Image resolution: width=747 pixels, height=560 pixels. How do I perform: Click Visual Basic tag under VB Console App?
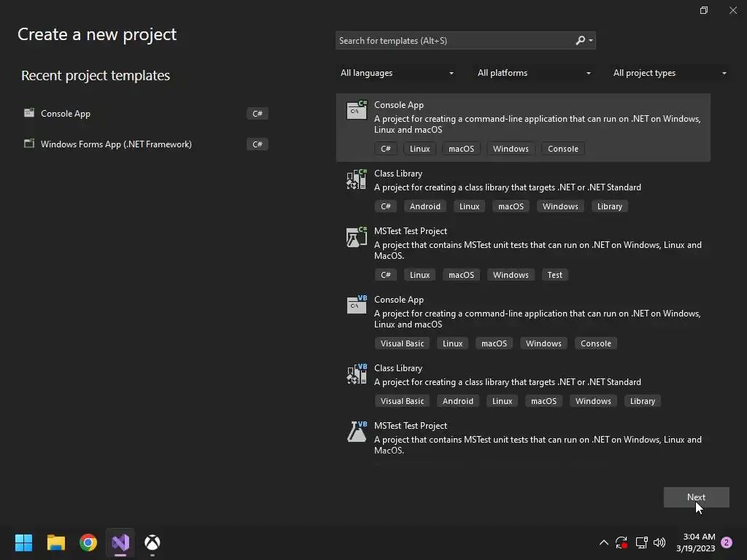[x=402, y=343]
